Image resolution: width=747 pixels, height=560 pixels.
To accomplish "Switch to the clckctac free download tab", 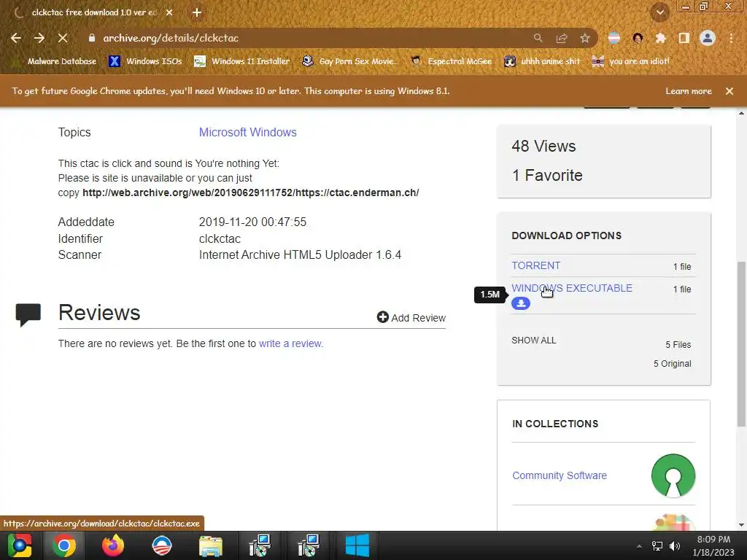I will (x=94, y=13).
